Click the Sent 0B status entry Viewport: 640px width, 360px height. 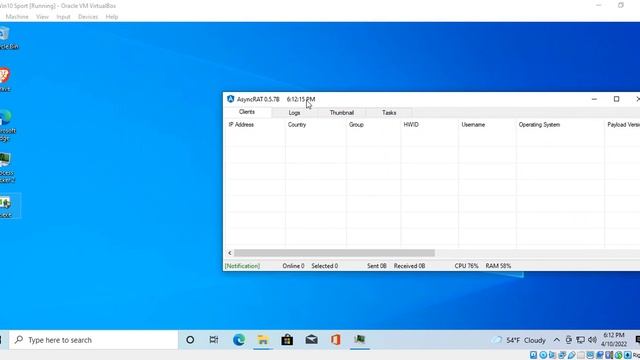coord(376,266)
